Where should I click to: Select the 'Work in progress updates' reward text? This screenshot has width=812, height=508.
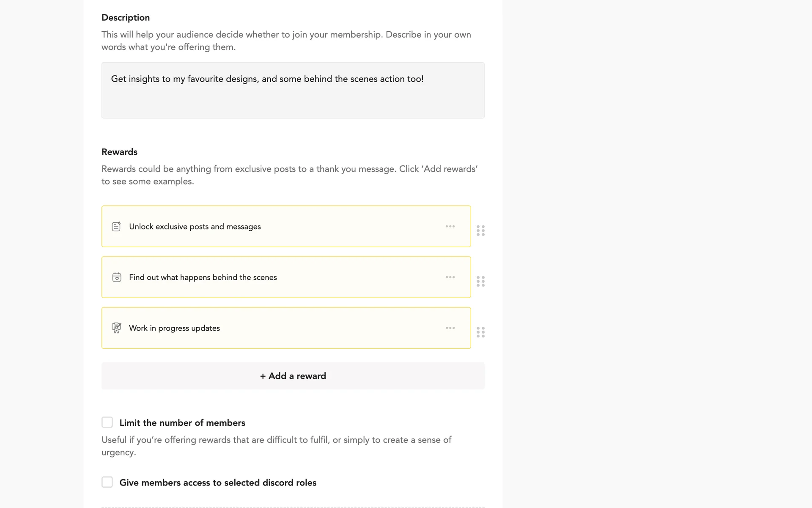click(174, 328)
